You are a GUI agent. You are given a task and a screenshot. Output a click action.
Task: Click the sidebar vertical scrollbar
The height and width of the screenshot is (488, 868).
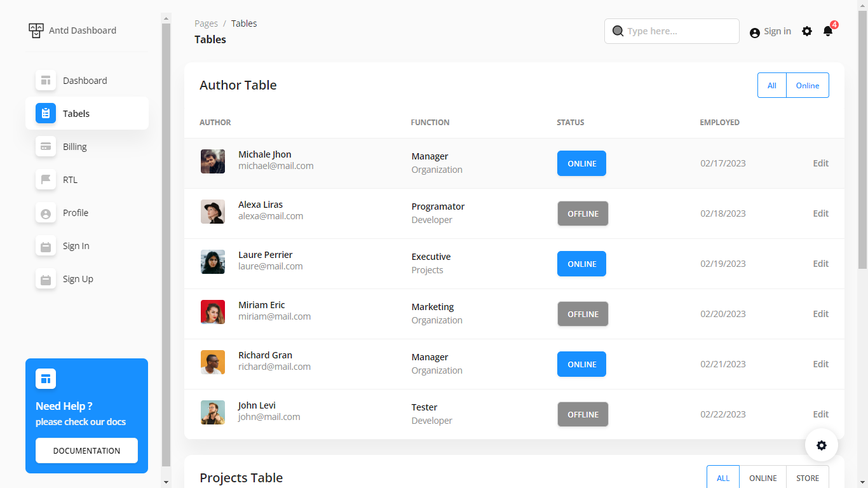pos(166,244)
